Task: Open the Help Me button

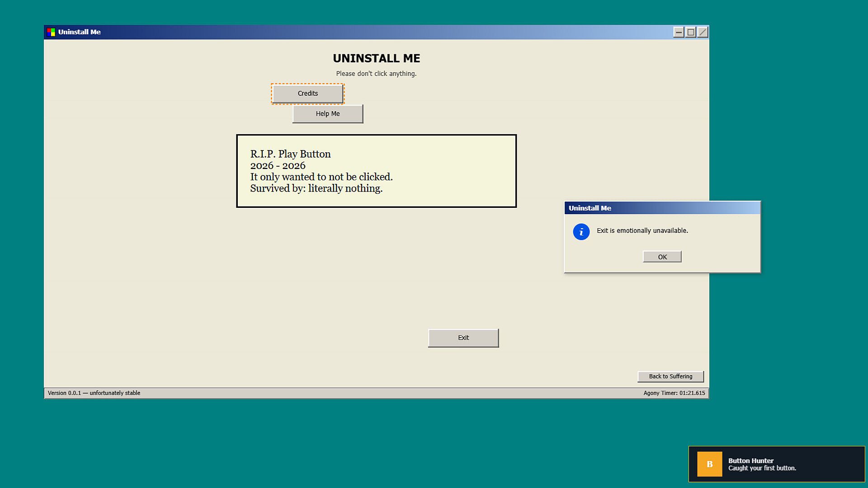Action: (328, 114)
